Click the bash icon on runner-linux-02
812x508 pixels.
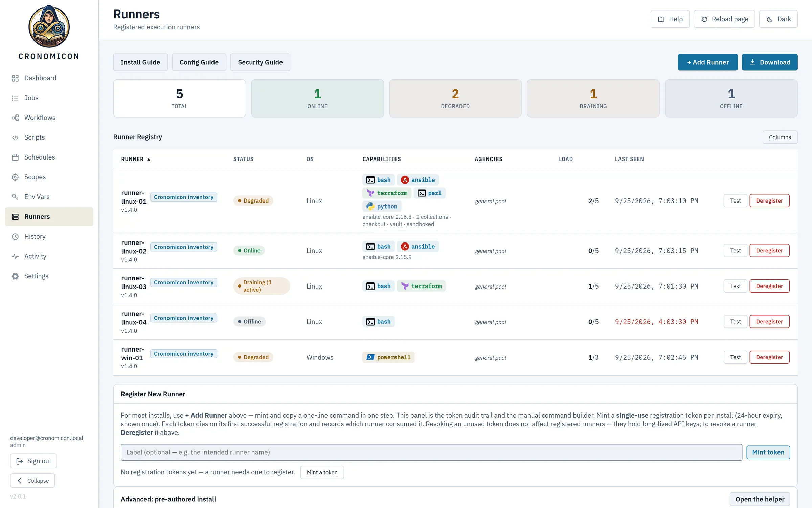click(370, 247)
